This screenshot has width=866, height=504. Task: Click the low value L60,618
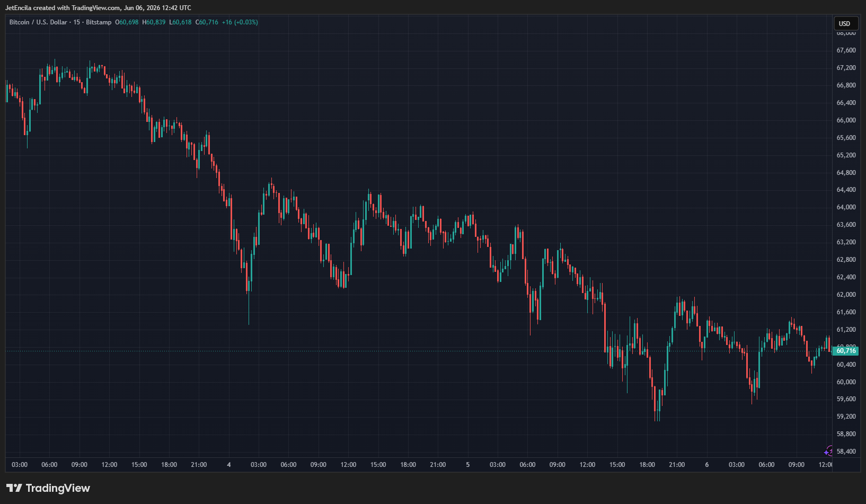180,22
